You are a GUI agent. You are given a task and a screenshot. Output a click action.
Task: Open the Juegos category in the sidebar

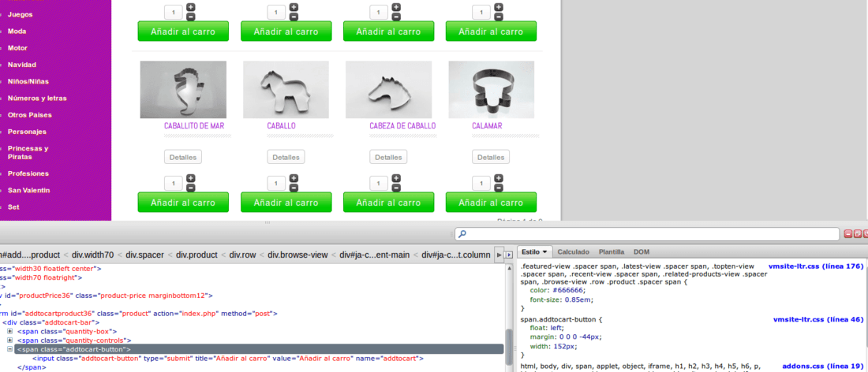click(x=20, y=14)
